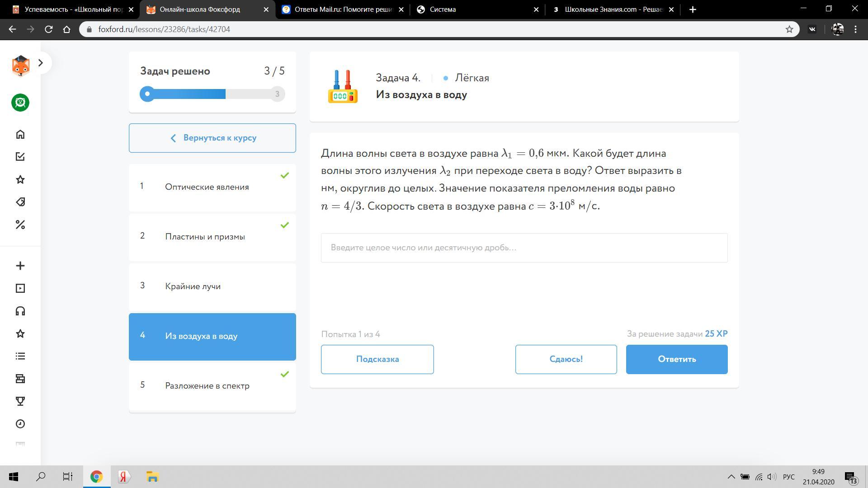Focus the numeric answer input field
The height and width of the screenshot is (488, 868).
coord(524,248)
